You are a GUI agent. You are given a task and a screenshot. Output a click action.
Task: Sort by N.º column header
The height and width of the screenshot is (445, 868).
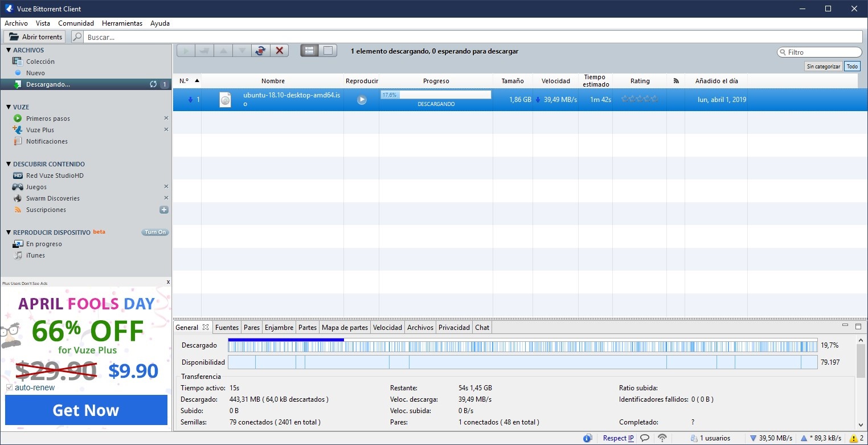pyautogui.click(x=187, y=81)
